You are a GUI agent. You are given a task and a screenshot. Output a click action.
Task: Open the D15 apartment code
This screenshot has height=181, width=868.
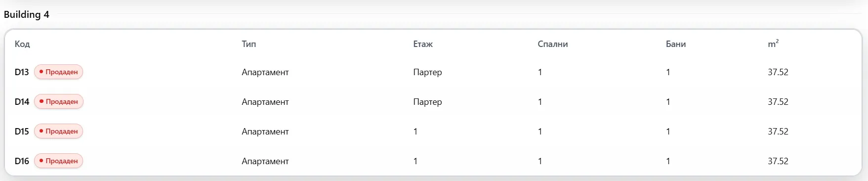22,132
